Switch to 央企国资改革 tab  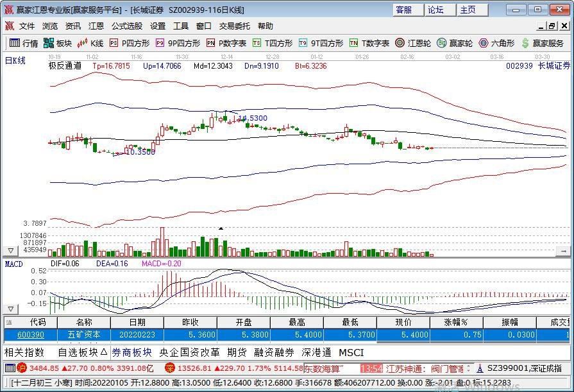tap(189, 352)
